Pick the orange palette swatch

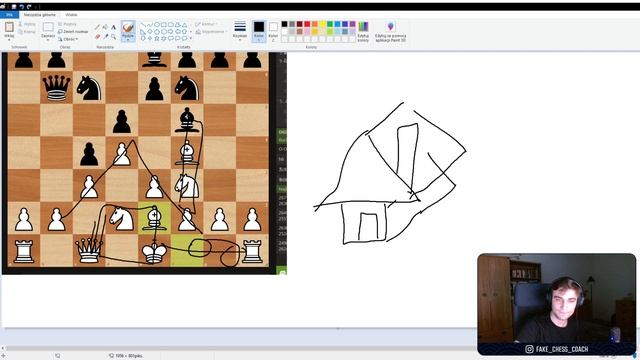[315, 24]
